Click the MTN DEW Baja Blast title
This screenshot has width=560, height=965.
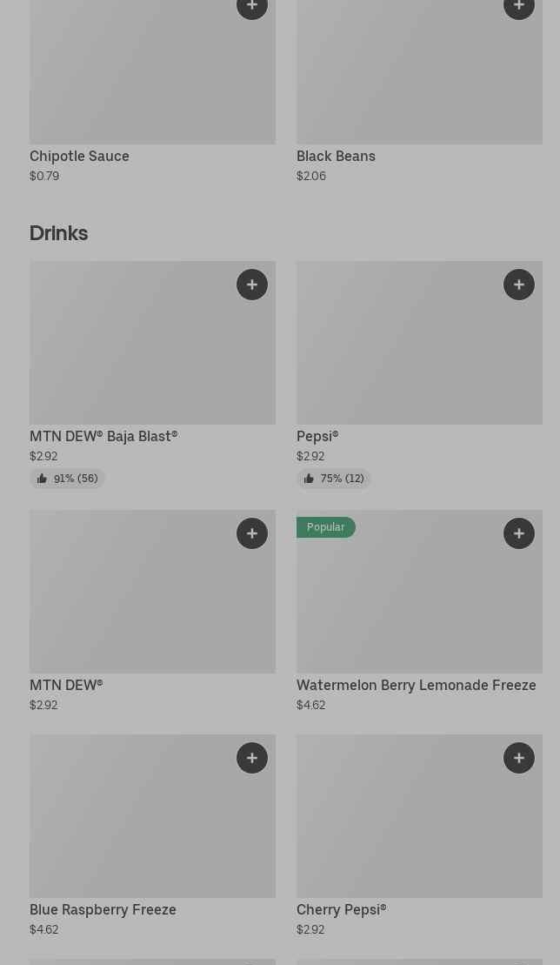coord(103,437)
